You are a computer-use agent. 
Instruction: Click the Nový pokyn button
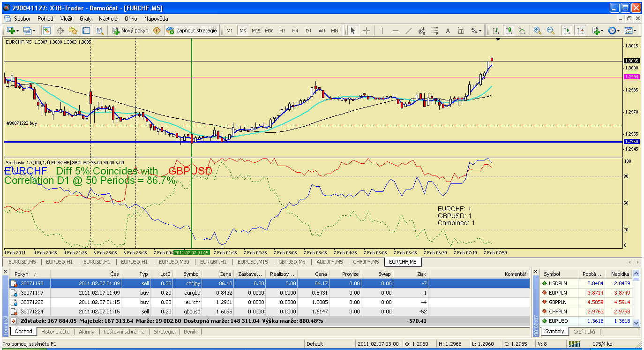(x=130, y=30)
